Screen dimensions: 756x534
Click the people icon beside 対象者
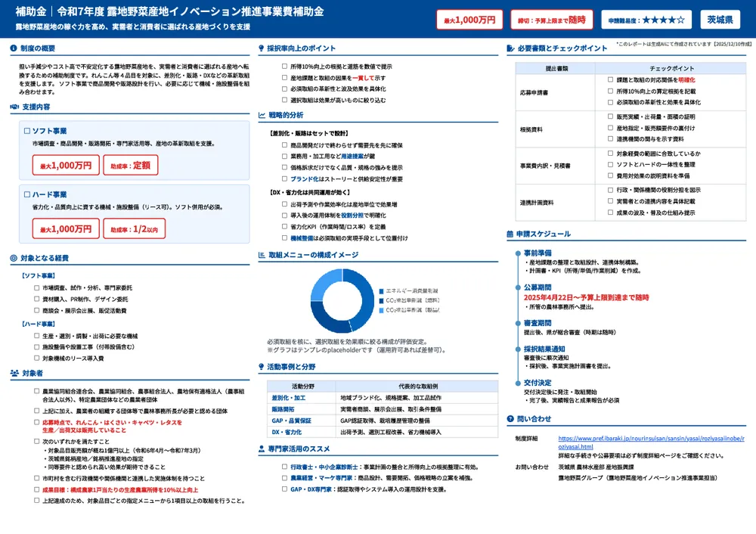pos(14,373)
